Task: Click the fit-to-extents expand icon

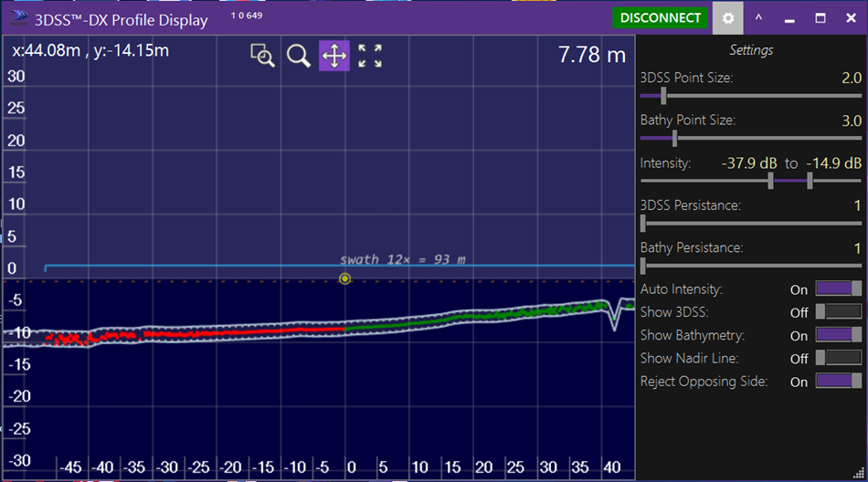Action: coord(370,56)
